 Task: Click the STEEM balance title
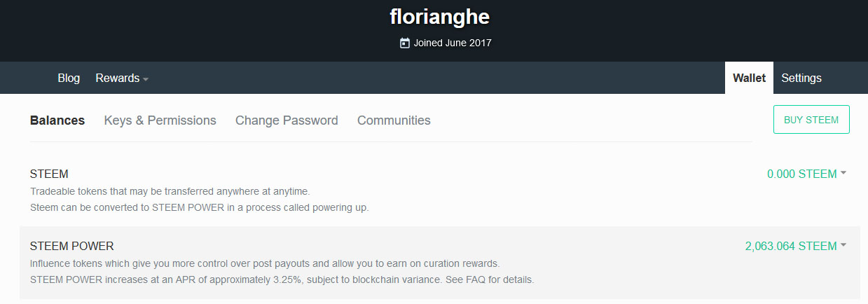(49, 174)
